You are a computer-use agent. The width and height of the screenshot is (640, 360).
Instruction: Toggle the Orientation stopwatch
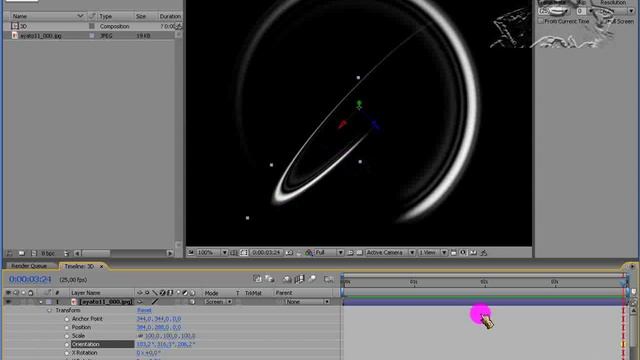coord(67,345)
